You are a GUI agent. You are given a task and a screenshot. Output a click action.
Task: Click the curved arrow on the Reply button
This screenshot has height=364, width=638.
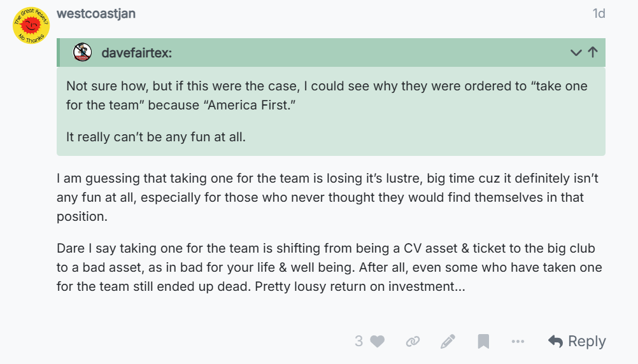(555, 342)
